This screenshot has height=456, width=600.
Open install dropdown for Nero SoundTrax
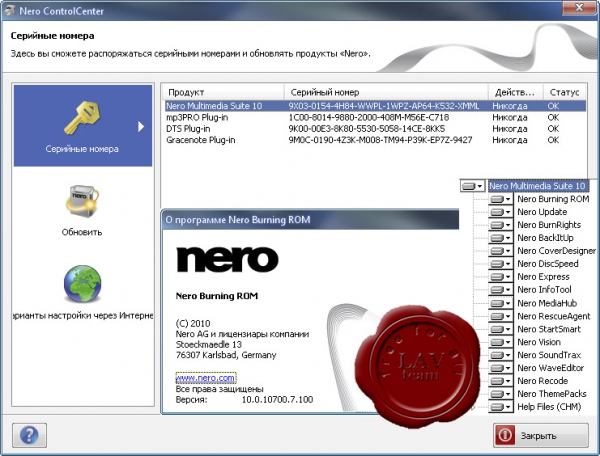(501, 355)
